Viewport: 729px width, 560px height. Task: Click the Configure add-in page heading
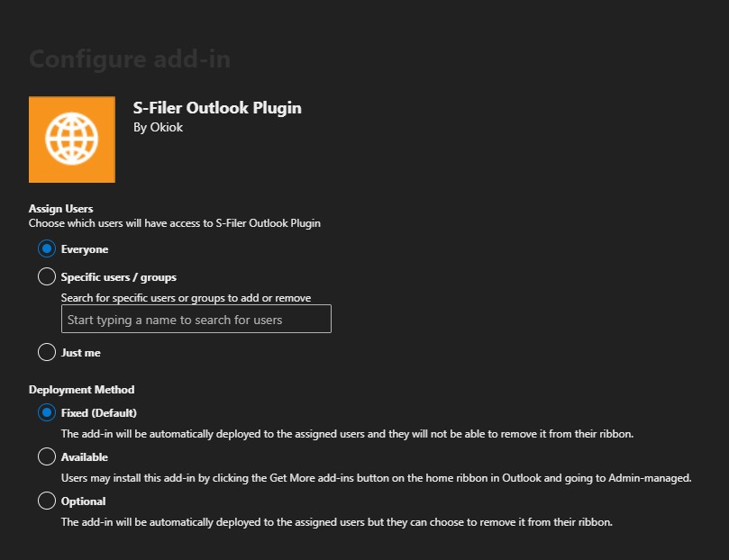(130, 59)
